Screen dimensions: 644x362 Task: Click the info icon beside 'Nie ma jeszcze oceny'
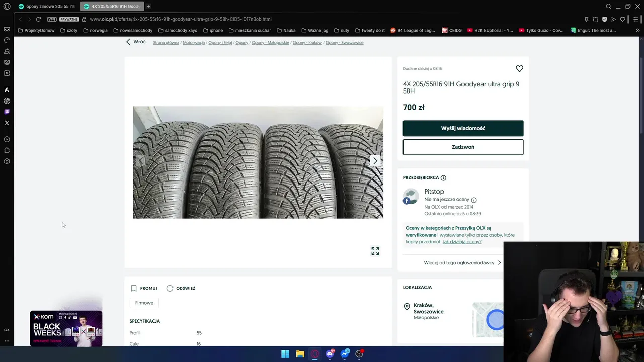tap(474, 200)
